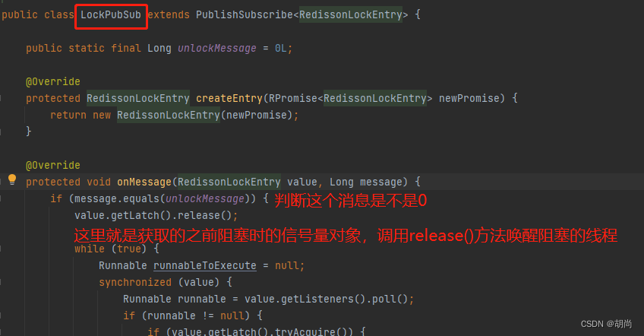Click RPromise parameter type
The width and height of the screenshot is (644, 336).
pyautogui.click(x=293, y=98)
